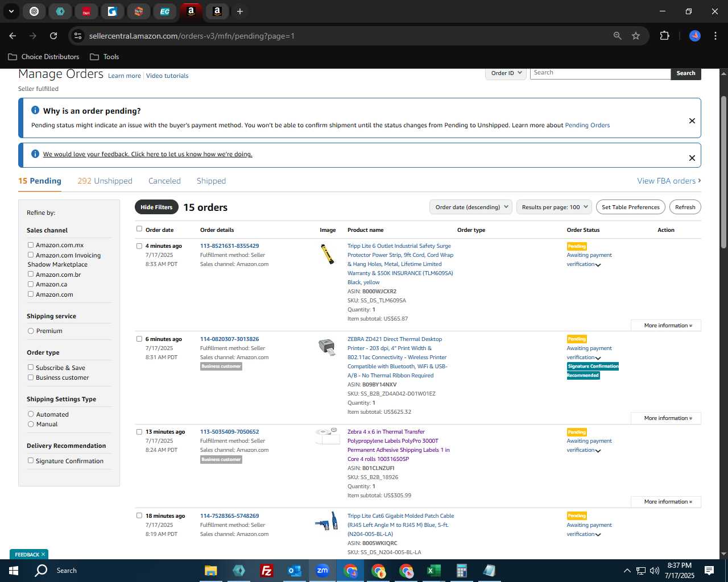728x582 pixels.
Task: Tick the Amazon.com sales channel checkbox
Action: 31,294
